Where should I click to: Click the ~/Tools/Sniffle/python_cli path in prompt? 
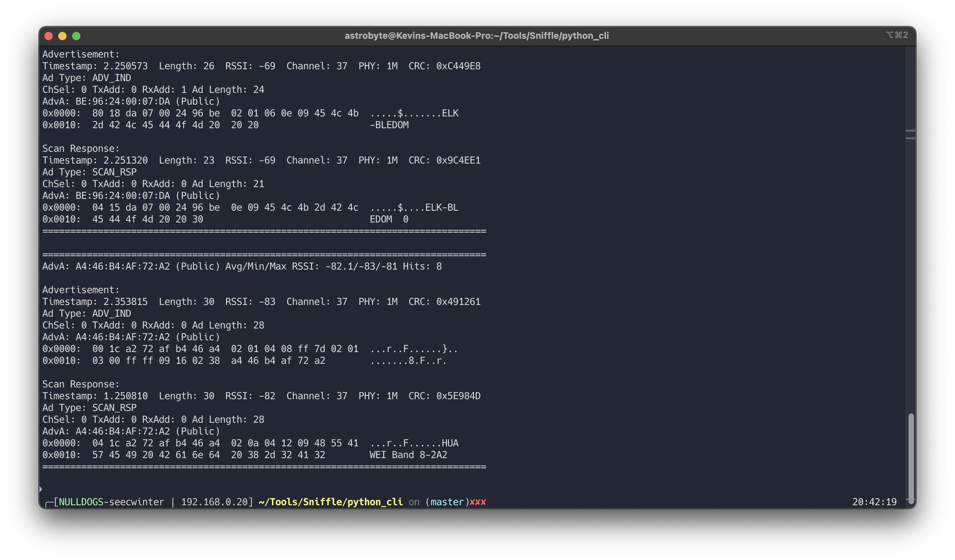[x=330, y=502]
